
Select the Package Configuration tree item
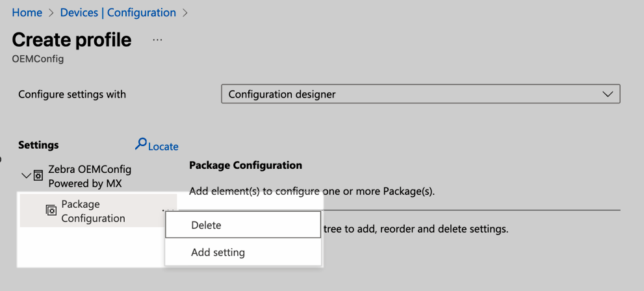click(98, 210)
